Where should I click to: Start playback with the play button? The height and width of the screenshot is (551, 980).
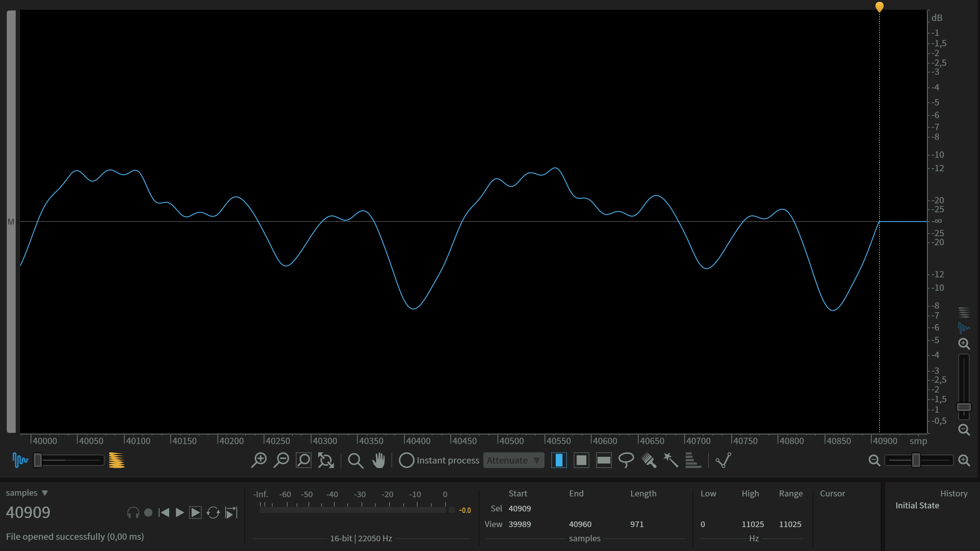pyautogui.click(x=180, y=512)
